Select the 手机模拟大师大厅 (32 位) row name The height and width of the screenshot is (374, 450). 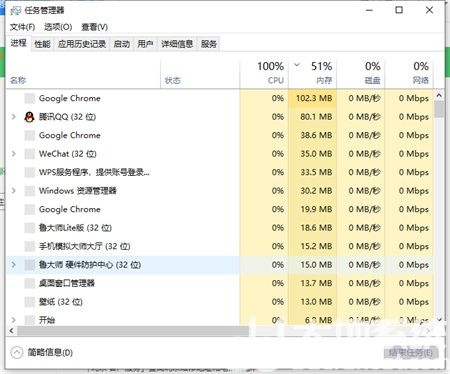coord(84,246)
